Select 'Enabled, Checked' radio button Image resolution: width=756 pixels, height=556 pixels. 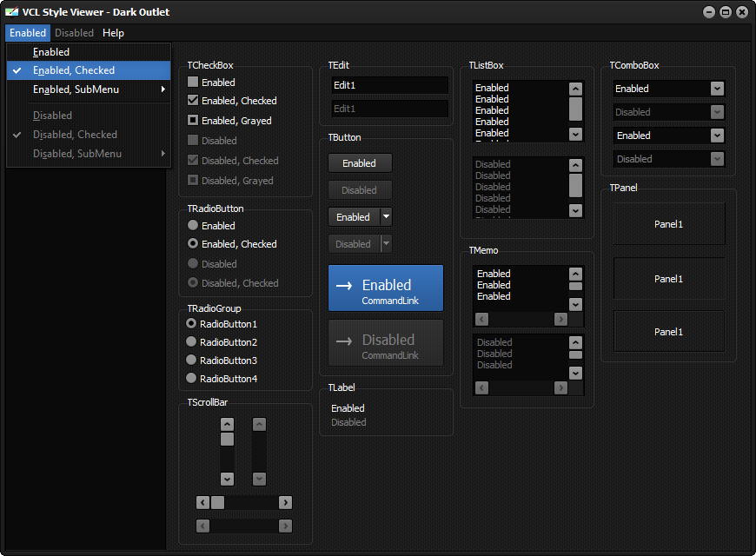click(193, 243)
